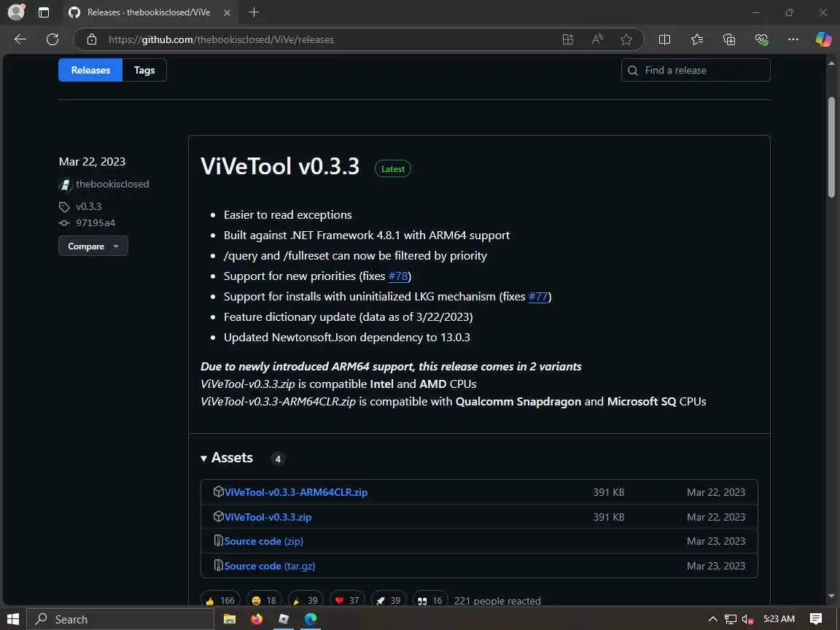The width and height of the screenshot is (840, 630).
Task: Click the Latest release badge
Action: (393, 168)
